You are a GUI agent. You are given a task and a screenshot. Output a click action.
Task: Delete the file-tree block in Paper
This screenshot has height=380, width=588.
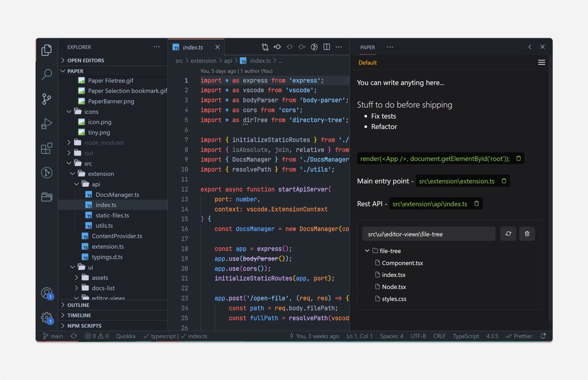527,234
